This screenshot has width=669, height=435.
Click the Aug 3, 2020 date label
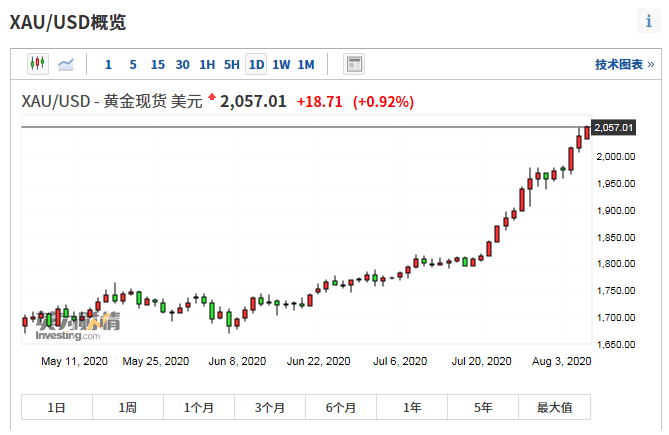tap(561, 361)
